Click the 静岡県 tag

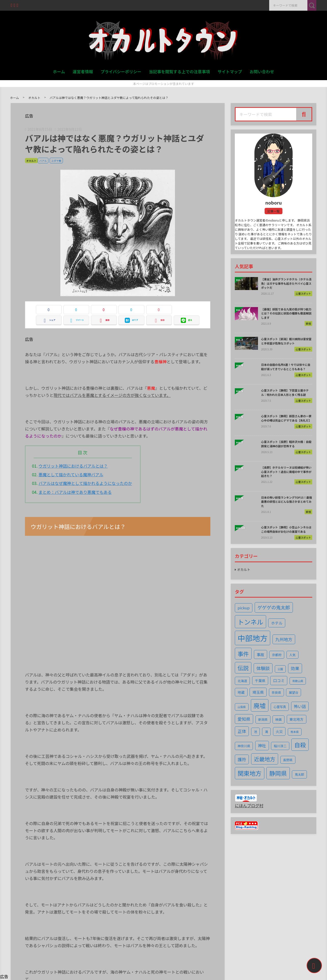pyautogui.click(x=278, y=773)
